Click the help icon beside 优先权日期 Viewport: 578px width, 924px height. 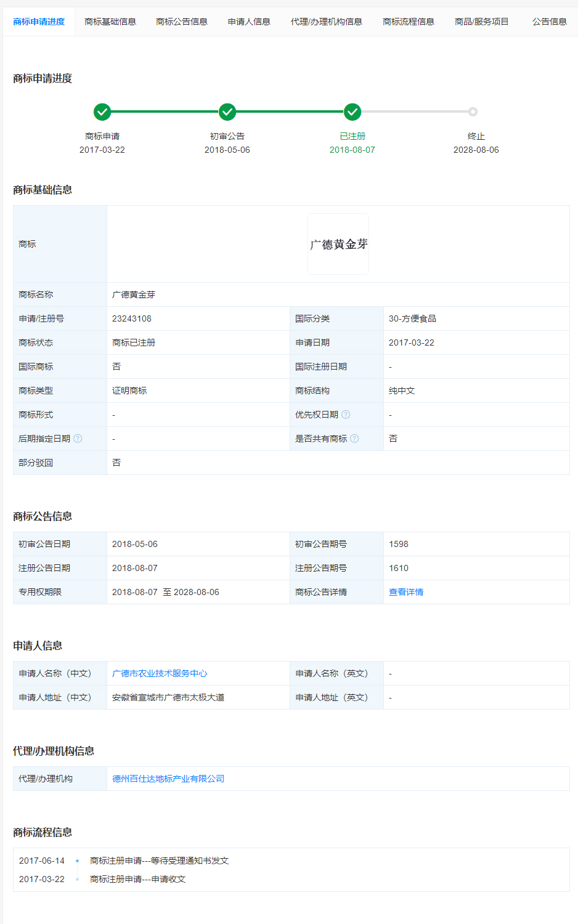tap(346, 415)
